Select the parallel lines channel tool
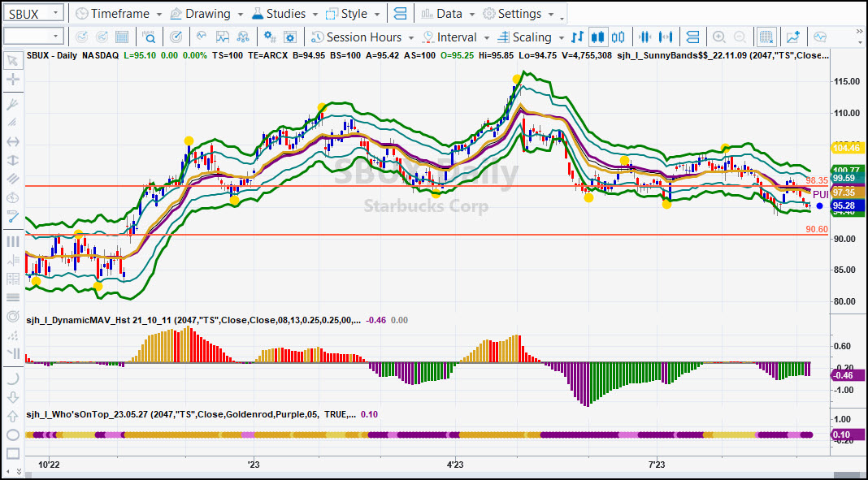Image resolution: width=868 pixels, height=480 pixels. pos(12,179)
